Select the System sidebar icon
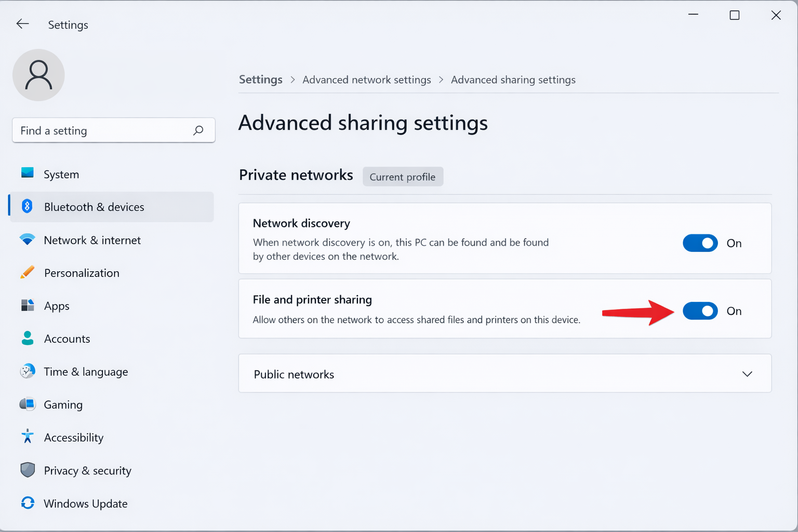 coord(28,174)
